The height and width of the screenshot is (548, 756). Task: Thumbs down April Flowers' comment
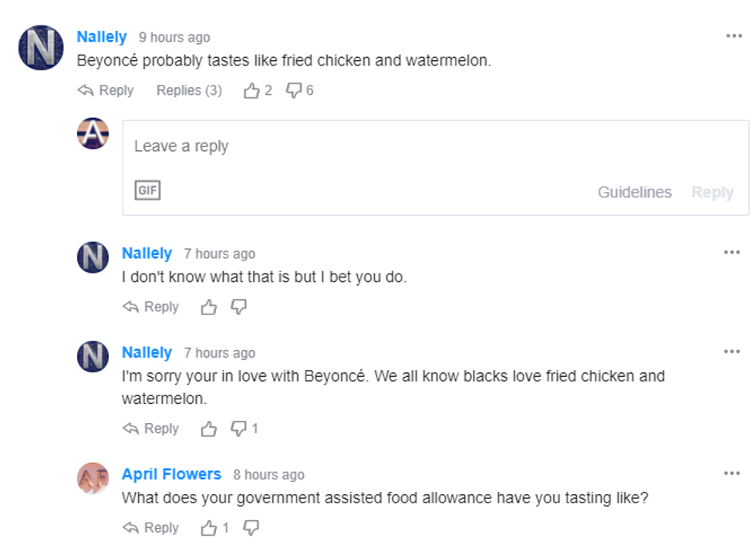(251, 528)
